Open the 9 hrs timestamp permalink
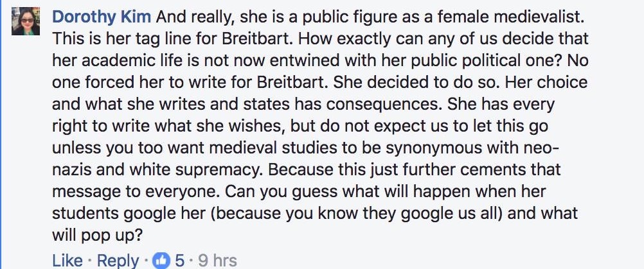 click(x=217, y=261)
